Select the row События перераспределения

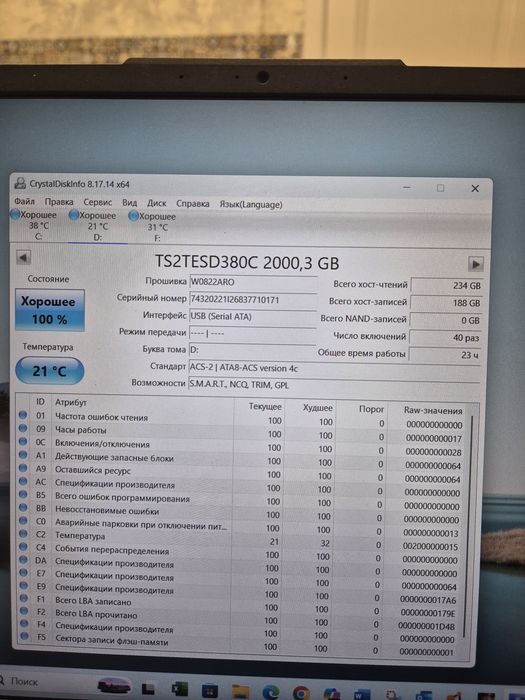tap(242, 553)
